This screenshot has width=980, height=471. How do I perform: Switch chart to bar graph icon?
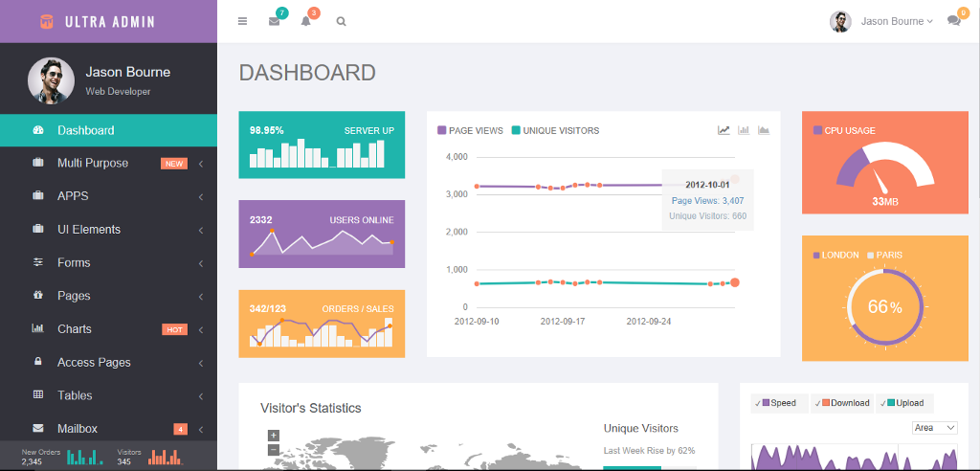click(x=744, y=130)
